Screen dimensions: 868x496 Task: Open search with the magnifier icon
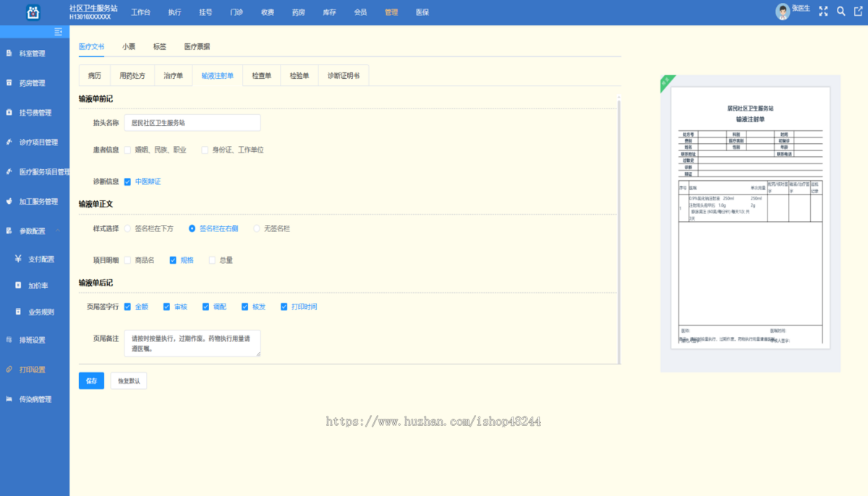coord(841,12)
